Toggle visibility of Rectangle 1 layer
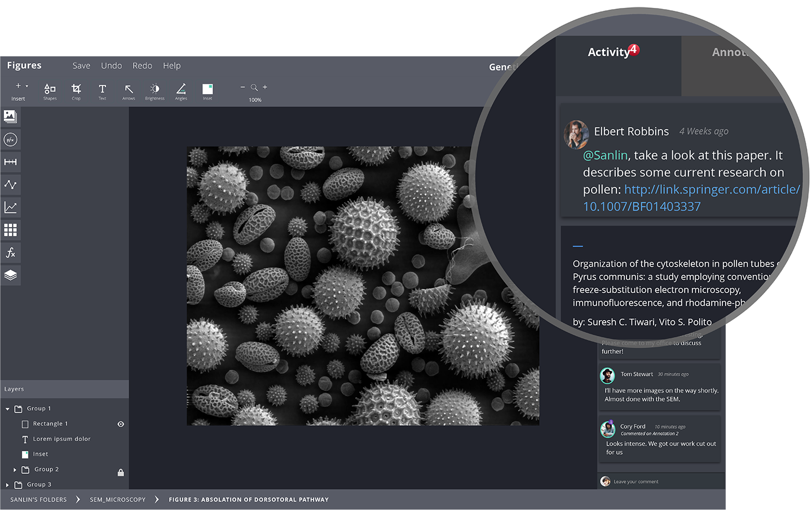Image resolution: width=812 pixels, height=511 pixels. coord(121,424)
